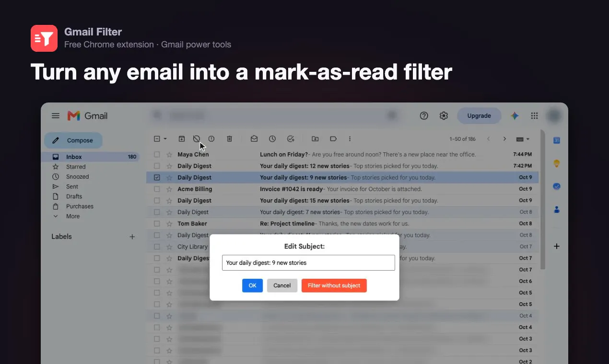Go to newer page arrow
This screenshot has height=364, width=609.
(x=489, y=139)
